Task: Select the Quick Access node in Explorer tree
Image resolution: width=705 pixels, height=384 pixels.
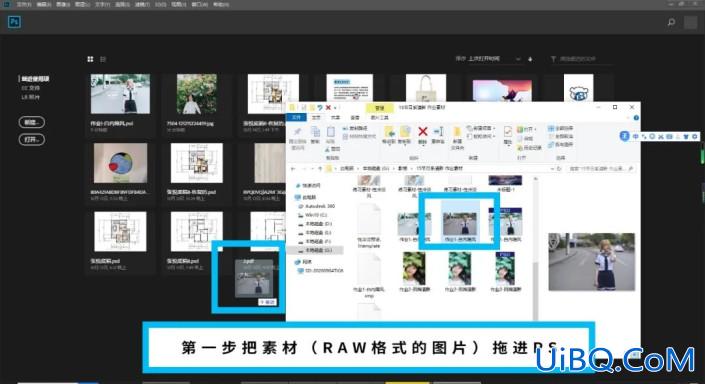Action: [x=308, y=185]
